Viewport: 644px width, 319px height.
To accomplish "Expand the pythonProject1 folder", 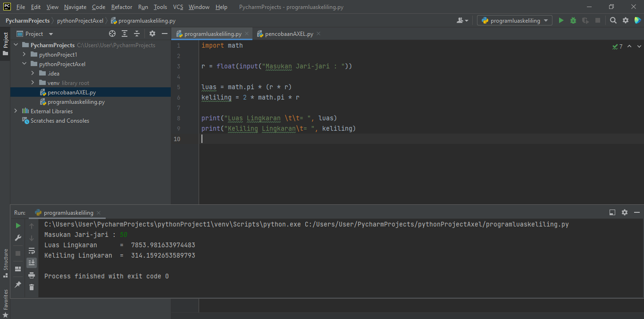I will pos(24,54).
